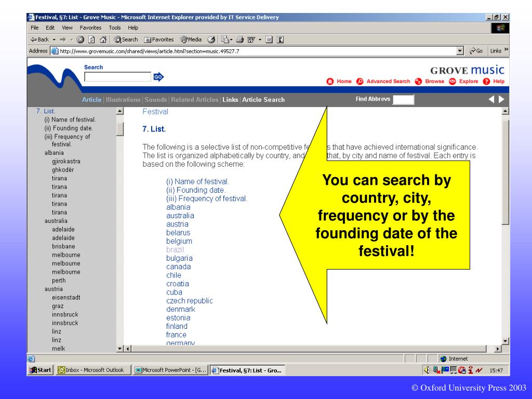This screenshot has width=532, height=399.
Task: Open the File menu
Action: point(35,28)
